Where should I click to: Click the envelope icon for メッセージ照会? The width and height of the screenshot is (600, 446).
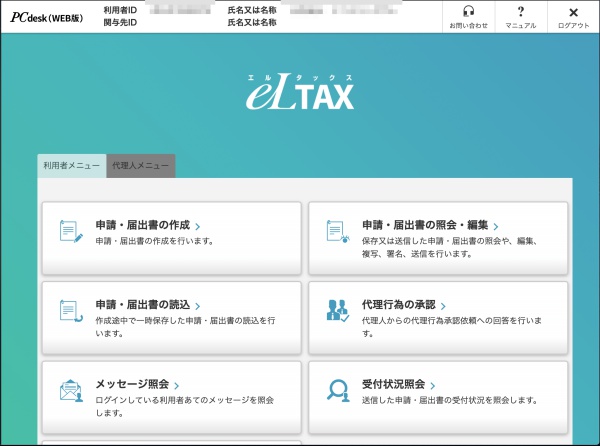71,390
